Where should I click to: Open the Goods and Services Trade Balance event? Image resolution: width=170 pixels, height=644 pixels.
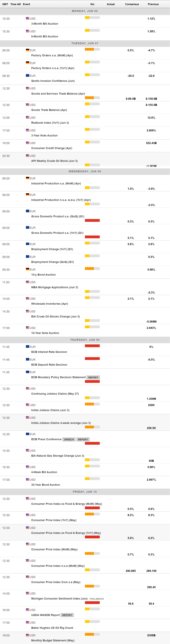coord(58,94)
